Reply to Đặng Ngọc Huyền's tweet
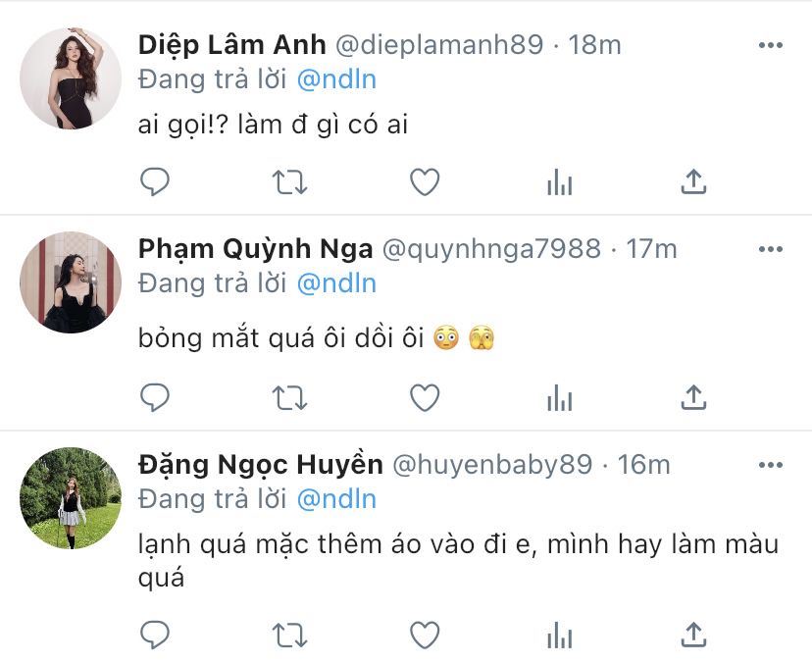The height and width of the screenshot is (663, 812). 155,635
